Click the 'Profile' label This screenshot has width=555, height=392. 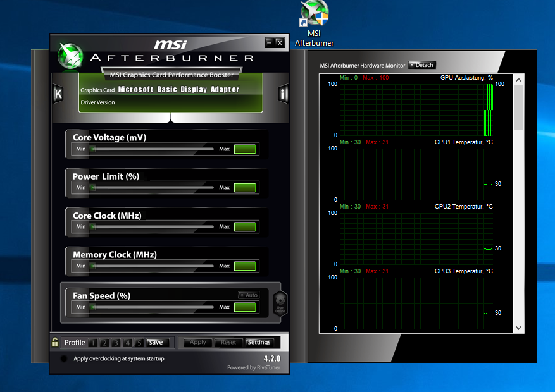point(75,343)
